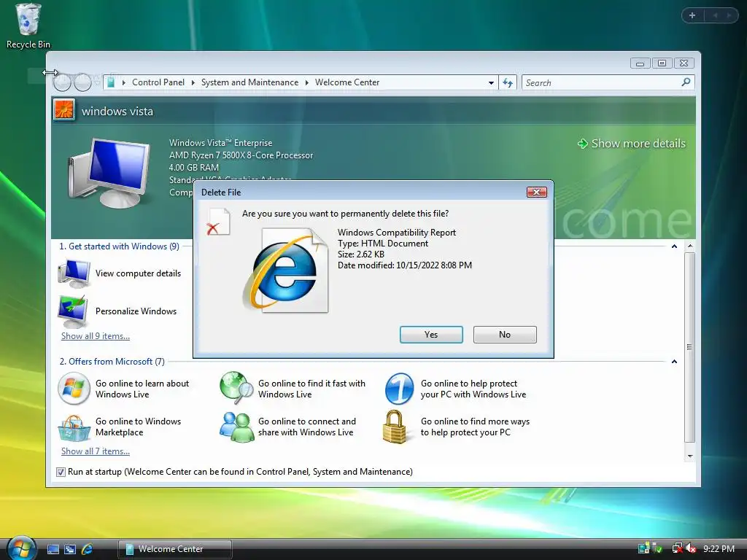Click the Windows Marketplace basket icon
Screen dimensions: 747x560
coord(74,428)
